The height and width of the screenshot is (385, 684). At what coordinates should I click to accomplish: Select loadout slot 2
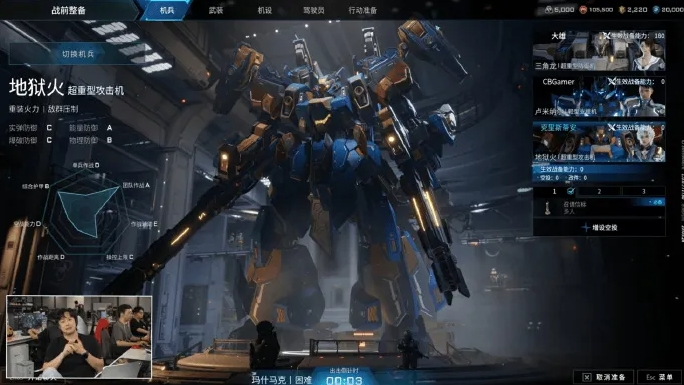[x=599, y=191]
